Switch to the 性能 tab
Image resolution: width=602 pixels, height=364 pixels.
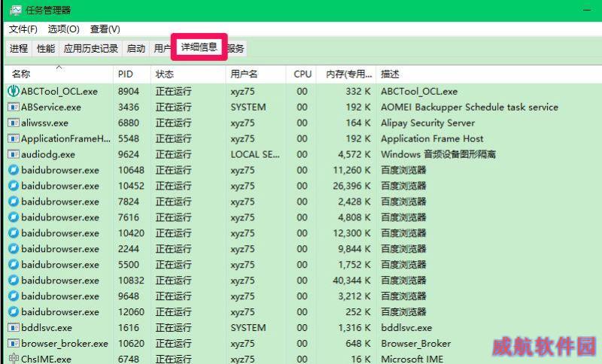coord(46,48)
